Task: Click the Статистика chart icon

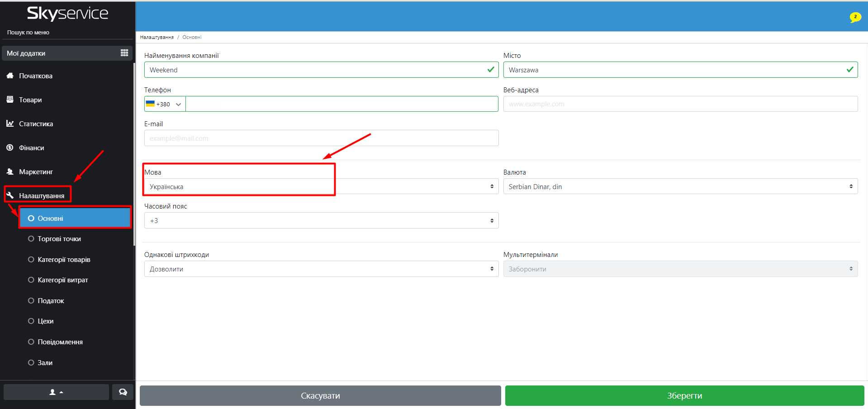Action: (10, 124)
